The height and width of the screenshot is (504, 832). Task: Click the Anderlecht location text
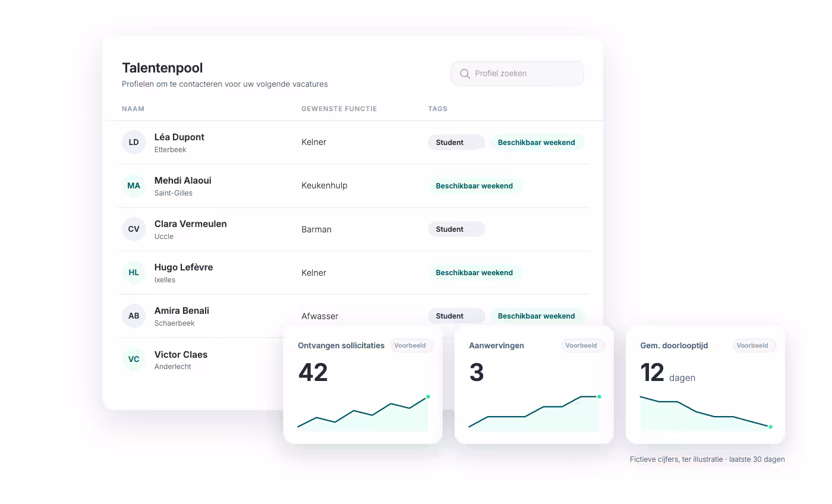tap(173, 367)
